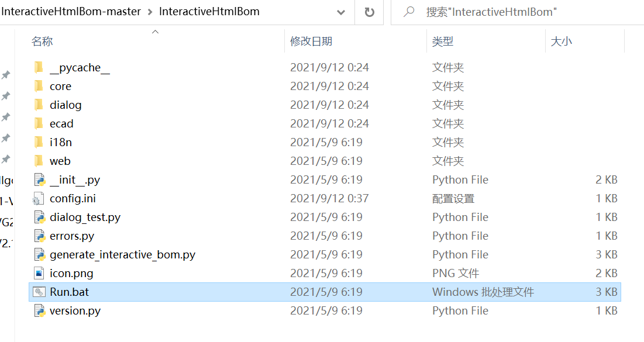Navigate to InteractiveHtmlBom-master in the path
The width and height of the screenshot is (644, 342).
coord(70,11)
